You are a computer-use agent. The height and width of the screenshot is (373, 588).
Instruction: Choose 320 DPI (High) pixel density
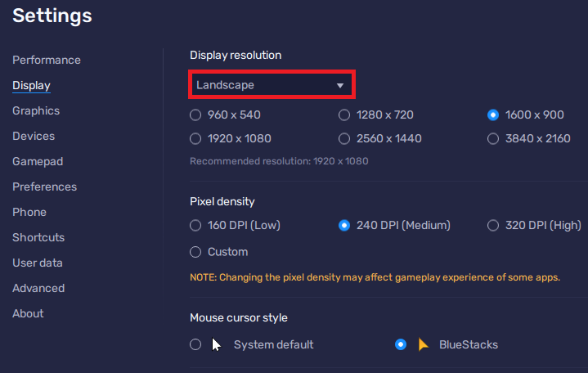(493, 225)
